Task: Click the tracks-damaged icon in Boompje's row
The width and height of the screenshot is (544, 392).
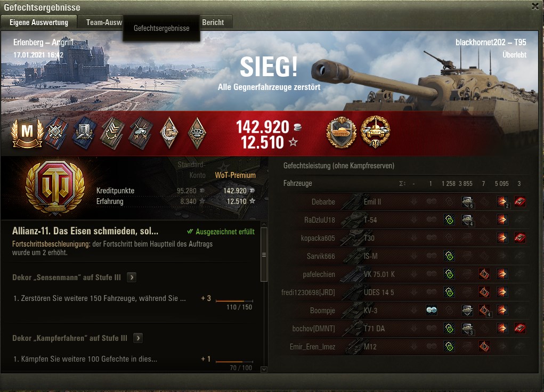Action: point(432,310)
